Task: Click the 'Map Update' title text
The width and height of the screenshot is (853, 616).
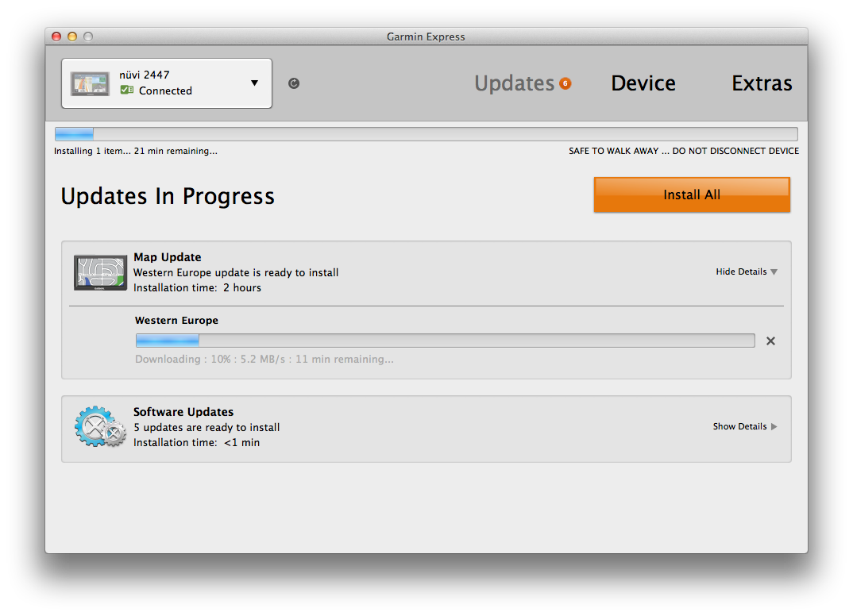Action: coord(168,257)
